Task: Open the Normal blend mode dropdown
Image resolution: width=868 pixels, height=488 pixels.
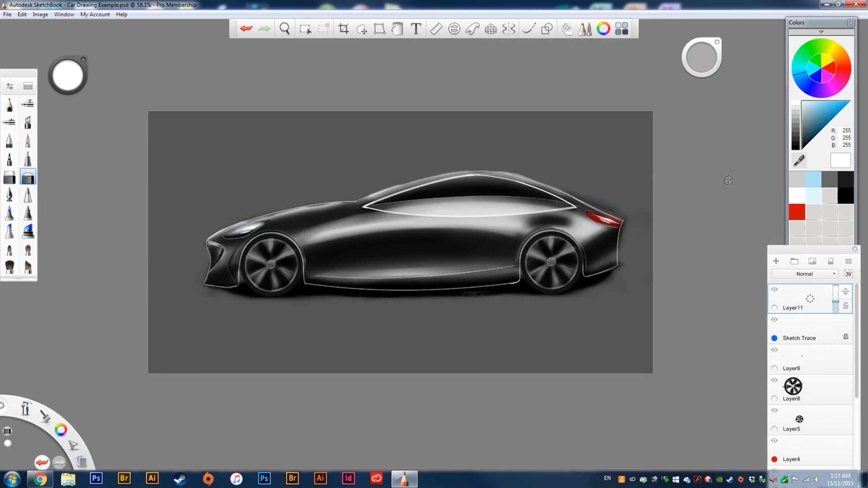Action: pyautogui.click(x=805, y=274)
